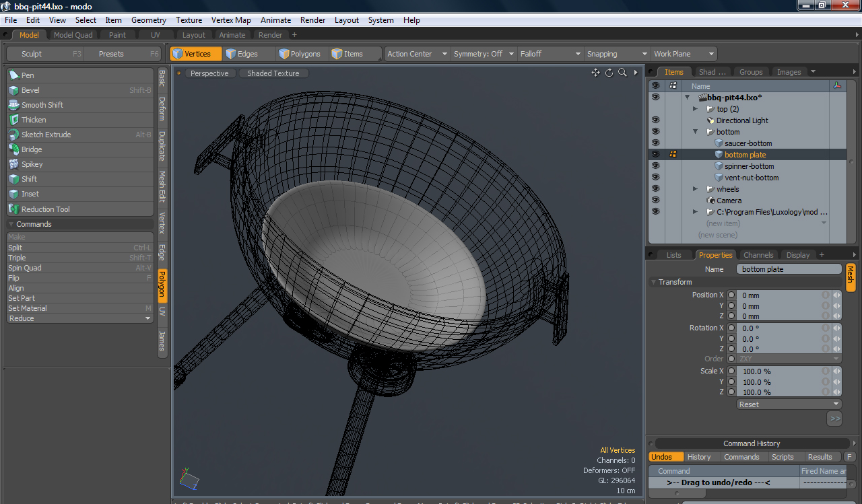Image resolution: width=862 pixels, height=504 pixels.
Task: Select the Bevel tool
Action: [80, 90]
